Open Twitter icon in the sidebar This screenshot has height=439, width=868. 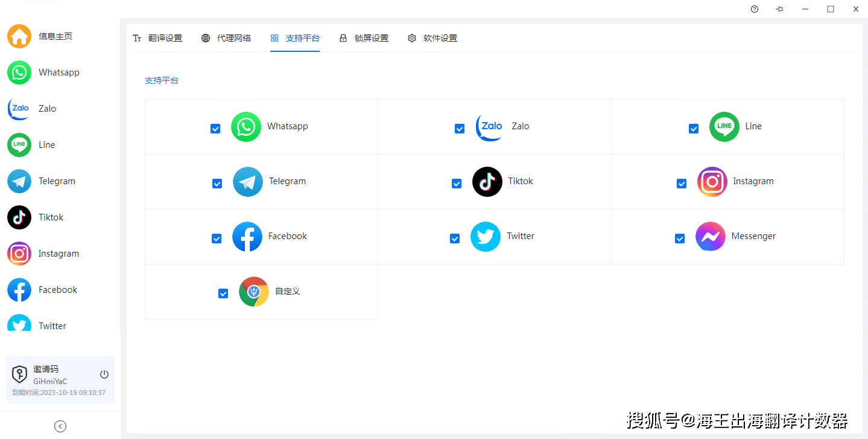(19, 323)
